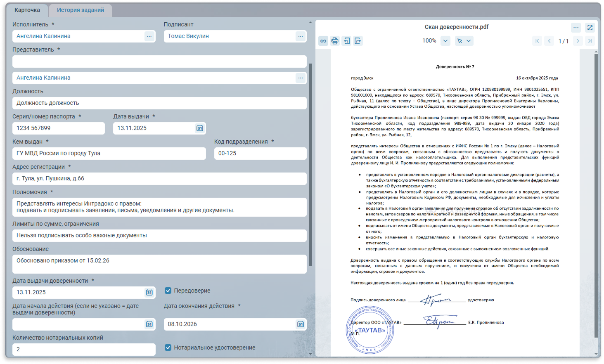This screenshot has width=604, height=364.
Task: Open the Исполнитель lookup selector
Action: coord(149,36)
